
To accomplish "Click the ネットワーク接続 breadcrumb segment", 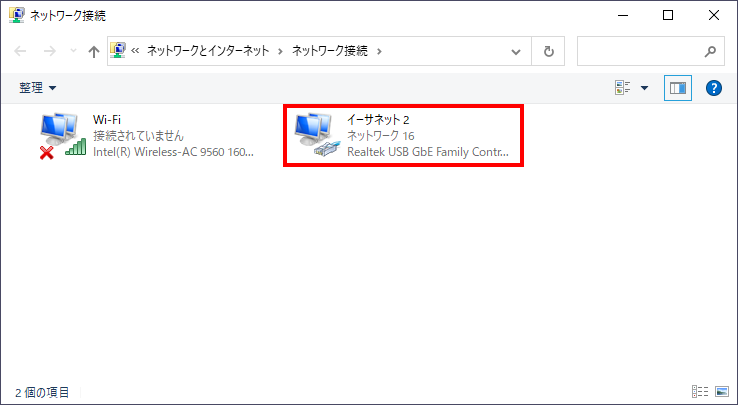I will coord(331,51).
